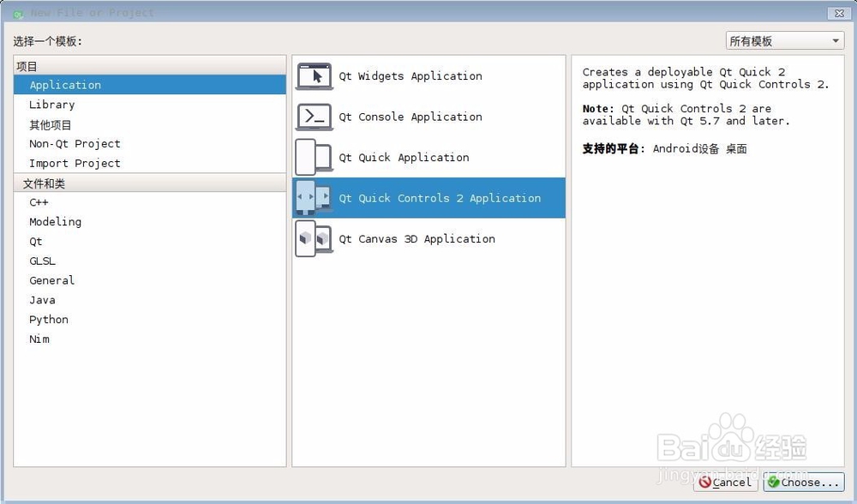Select the Java files category
The width and height of the screenshot is (857, 504).
click(x=150, y=300)
